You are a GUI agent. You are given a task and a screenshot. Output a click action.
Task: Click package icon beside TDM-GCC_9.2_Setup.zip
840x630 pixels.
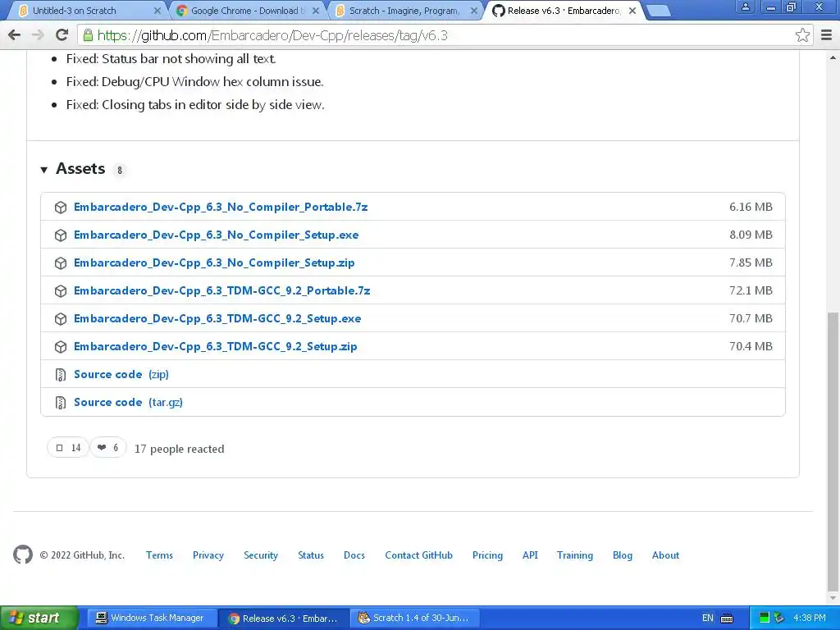point(61,347)
